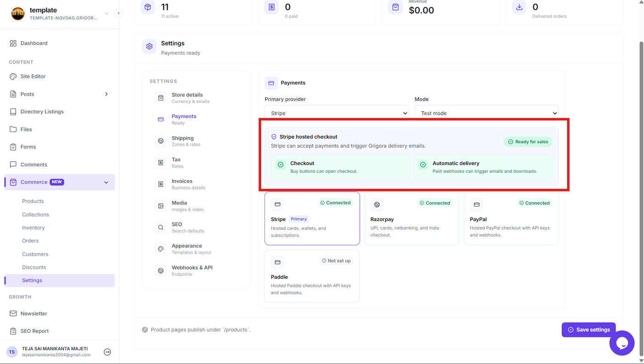Select the Paddle provider card
The image size is (644, 364).
312,276
